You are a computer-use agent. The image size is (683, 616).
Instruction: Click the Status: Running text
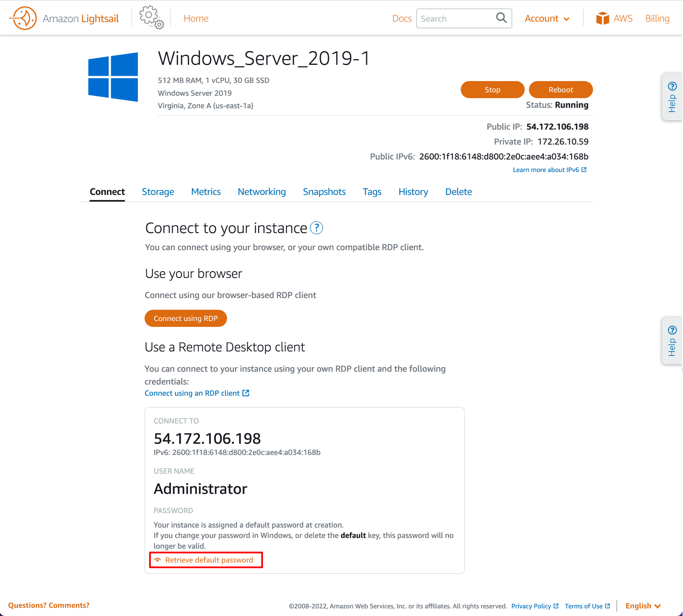click(557, 105)
